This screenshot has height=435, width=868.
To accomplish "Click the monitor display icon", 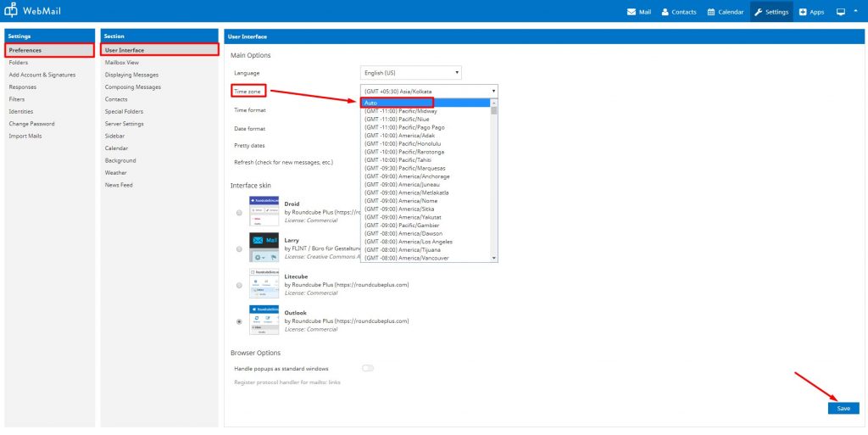I will 841,12.
